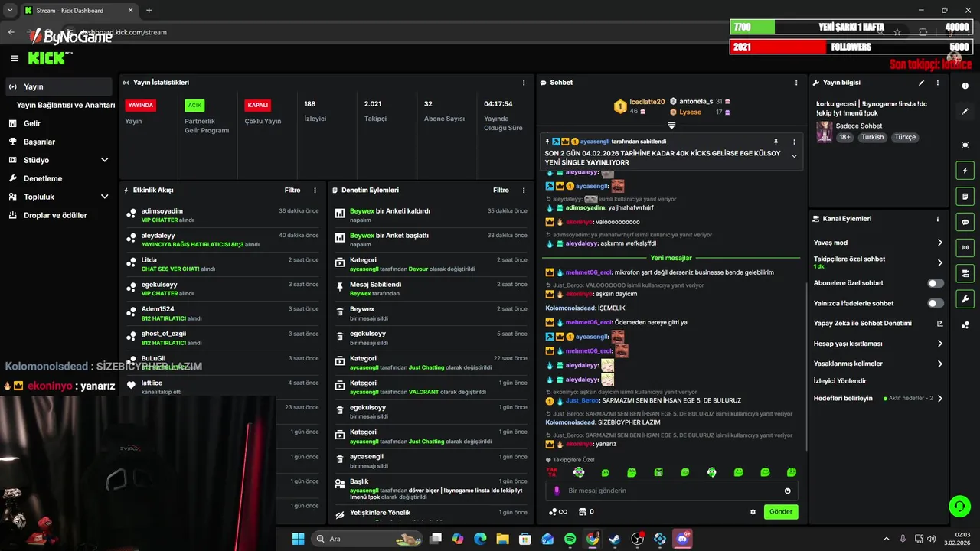Open Discord from the taskbar
Screen dimensions: 980x551
pyautogui.click(x=681, y=539)
